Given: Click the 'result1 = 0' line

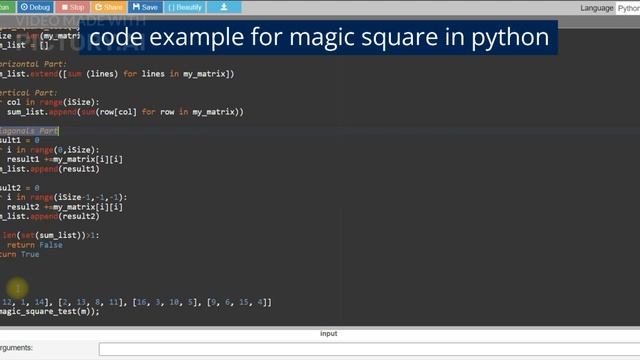Looking at the screenshot, I should click(20, 140).
